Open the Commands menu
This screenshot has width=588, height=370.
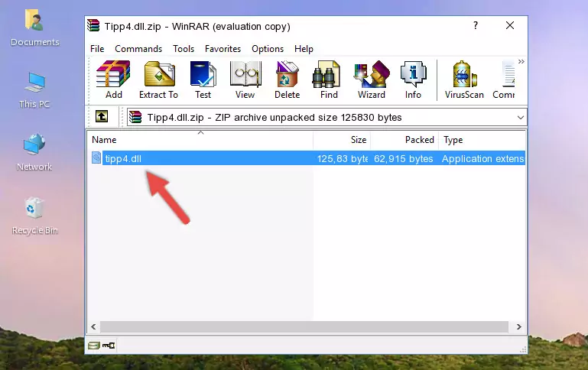click(x=138, y=49)
